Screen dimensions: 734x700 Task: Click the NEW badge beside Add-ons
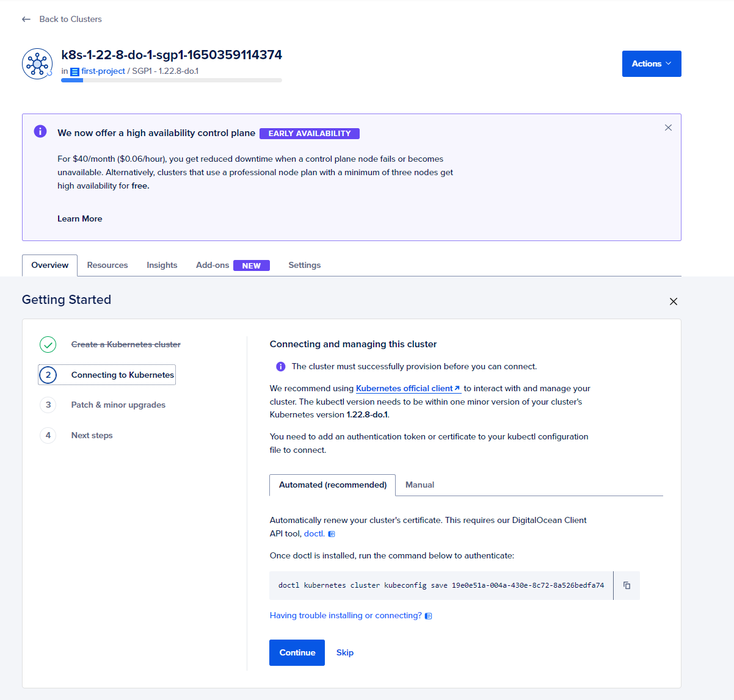coord(252,266)
